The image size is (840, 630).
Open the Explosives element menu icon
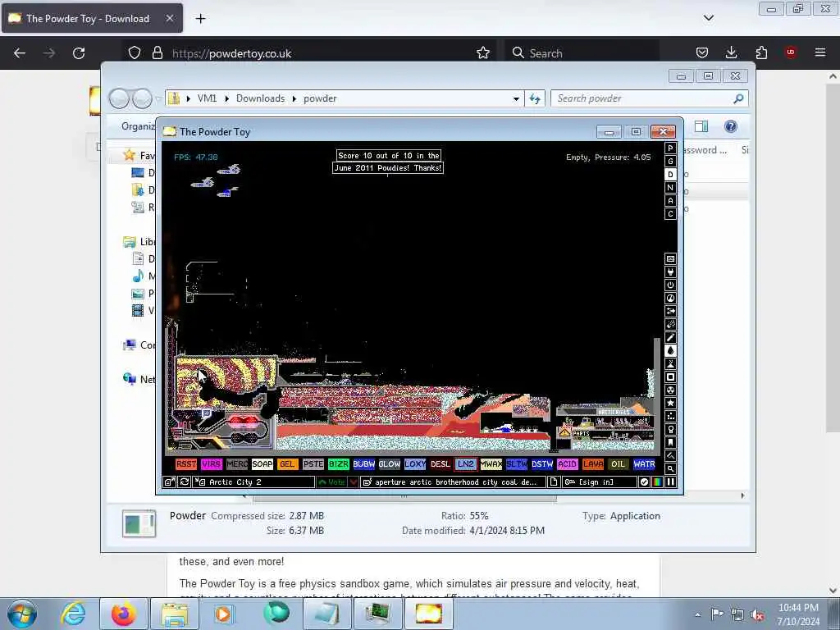[x=670, y=325]
